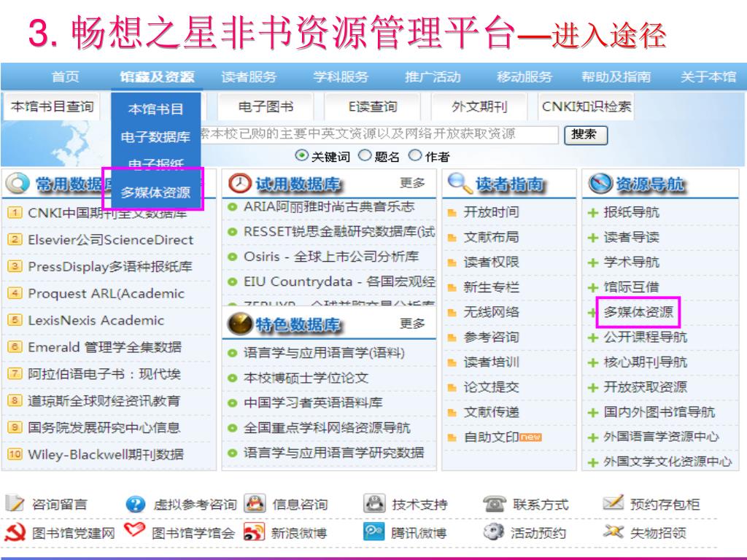This screenshot has width=747, height=560.
Task: Click the new badge beside 自助文印
Action: click(530, 437)
